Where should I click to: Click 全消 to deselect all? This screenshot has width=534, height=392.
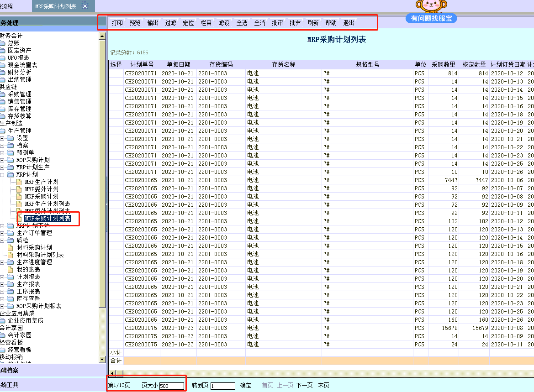coord(259,23)
